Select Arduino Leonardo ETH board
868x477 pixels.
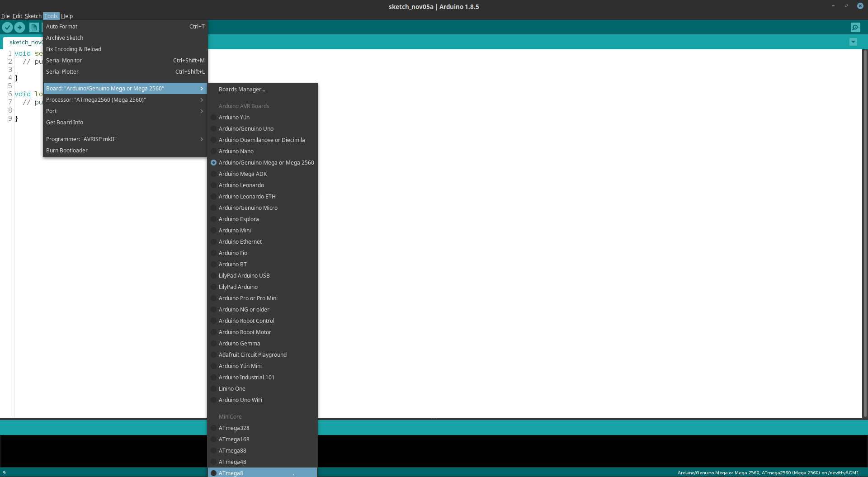[x=263, y=197]
